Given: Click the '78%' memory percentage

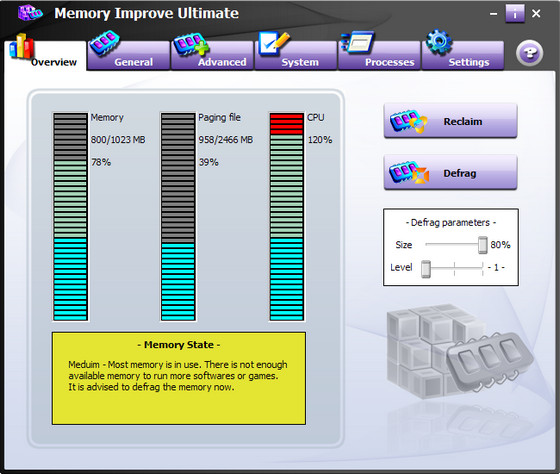Looking at the screenshot, I should pos(101,162).
